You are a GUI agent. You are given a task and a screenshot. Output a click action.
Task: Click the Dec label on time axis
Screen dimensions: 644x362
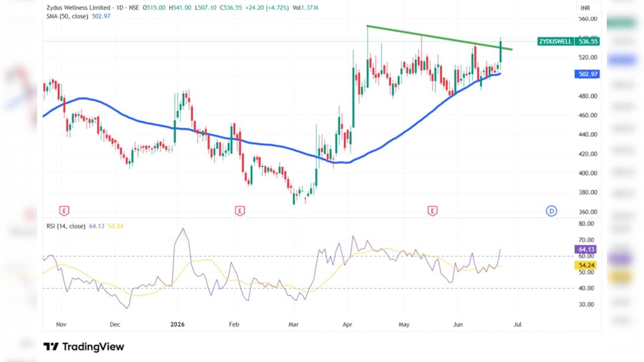coord(115,324)
